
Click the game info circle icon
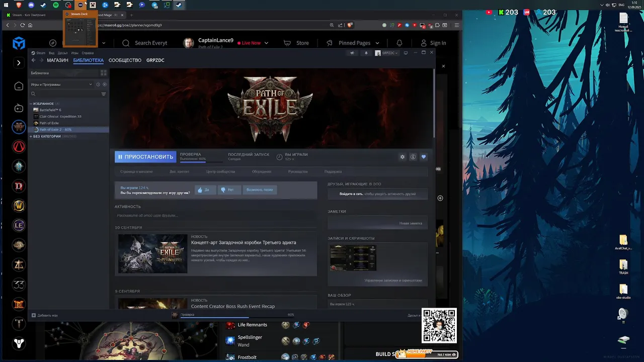[x=413, y=157]
